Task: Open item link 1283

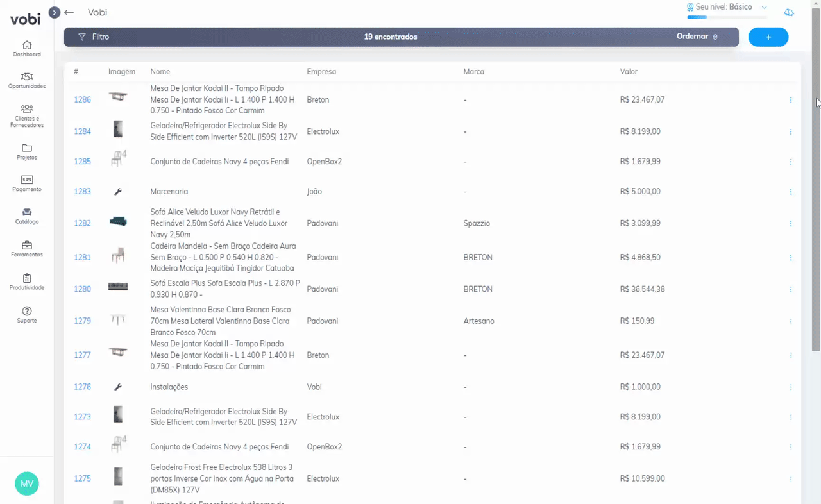Action: pos(82,192)
